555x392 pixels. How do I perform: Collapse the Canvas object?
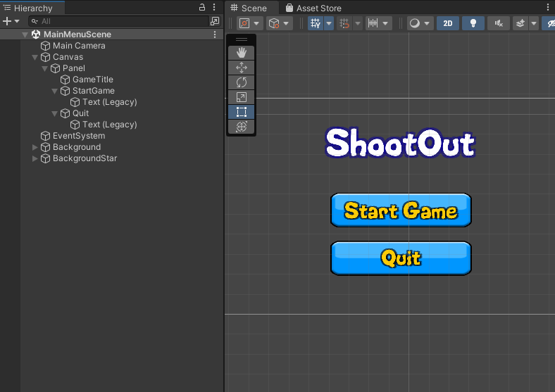(x=35, y=57)
